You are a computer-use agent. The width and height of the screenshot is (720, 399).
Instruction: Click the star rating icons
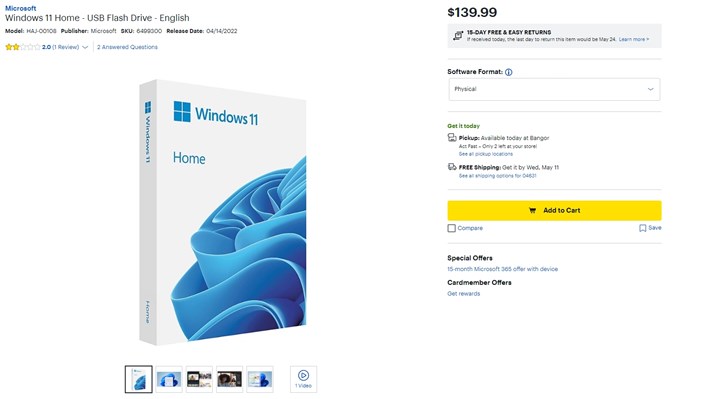[x=22, y=47]
